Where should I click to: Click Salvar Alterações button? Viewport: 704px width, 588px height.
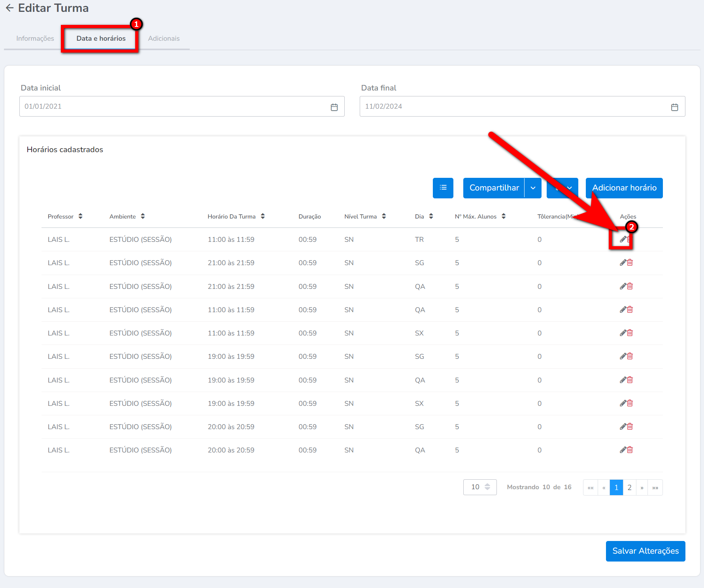click(x=645, y=551)
